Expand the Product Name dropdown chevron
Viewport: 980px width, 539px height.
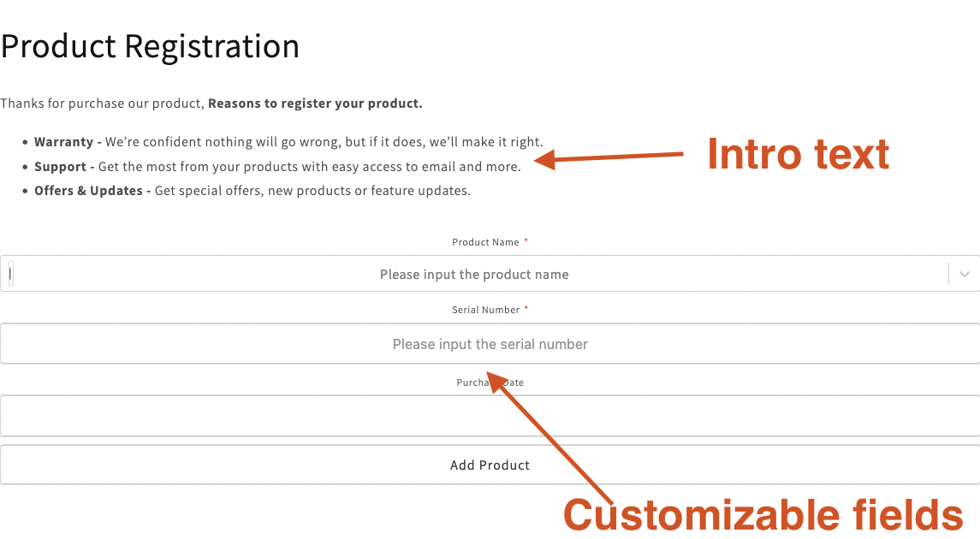965,274
